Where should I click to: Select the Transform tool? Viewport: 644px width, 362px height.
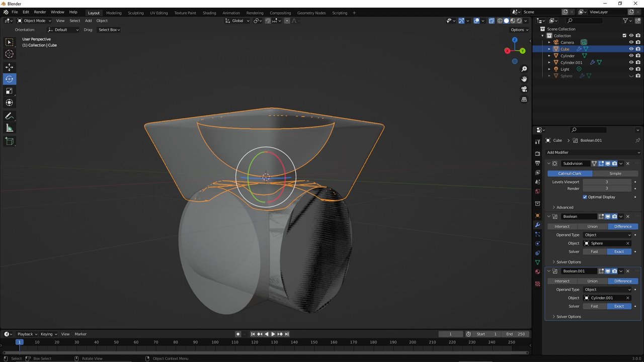[x=9, y=103]
